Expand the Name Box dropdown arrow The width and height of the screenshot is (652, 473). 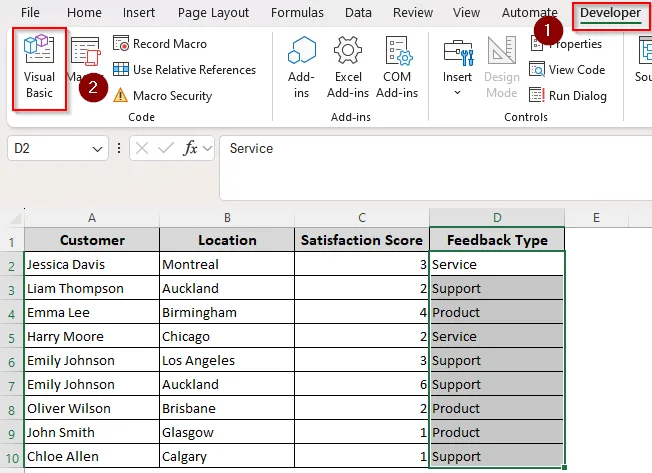point(97,148)
